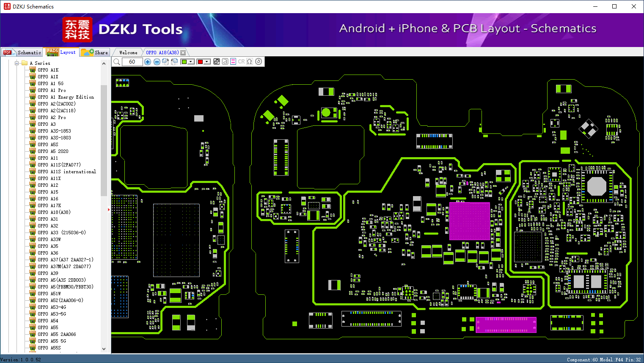Click the PADS icon beside OPPO A11S international

(x=33, y=172)
